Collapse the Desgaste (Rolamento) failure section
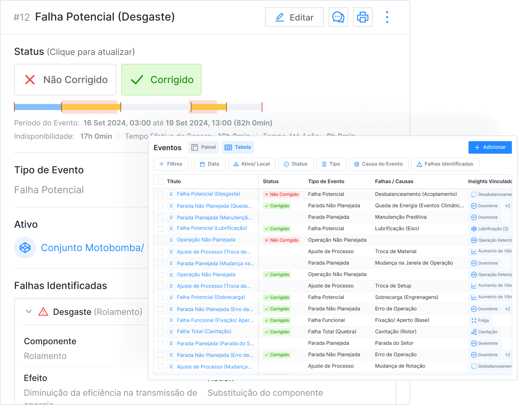The image size is (532, 405). pyautogui.click(x=29, y=312)
